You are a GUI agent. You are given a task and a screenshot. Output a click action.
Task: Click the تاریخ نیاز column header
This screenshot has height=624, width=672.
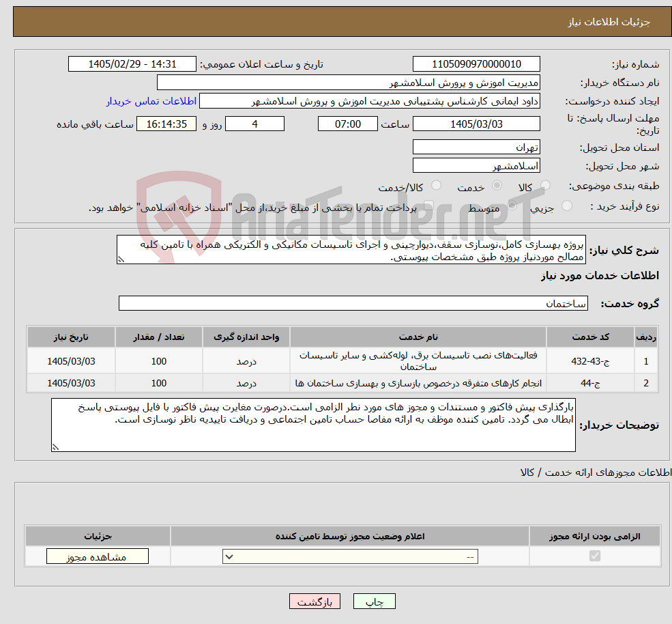pyautogui.click(x=71, y=337)
